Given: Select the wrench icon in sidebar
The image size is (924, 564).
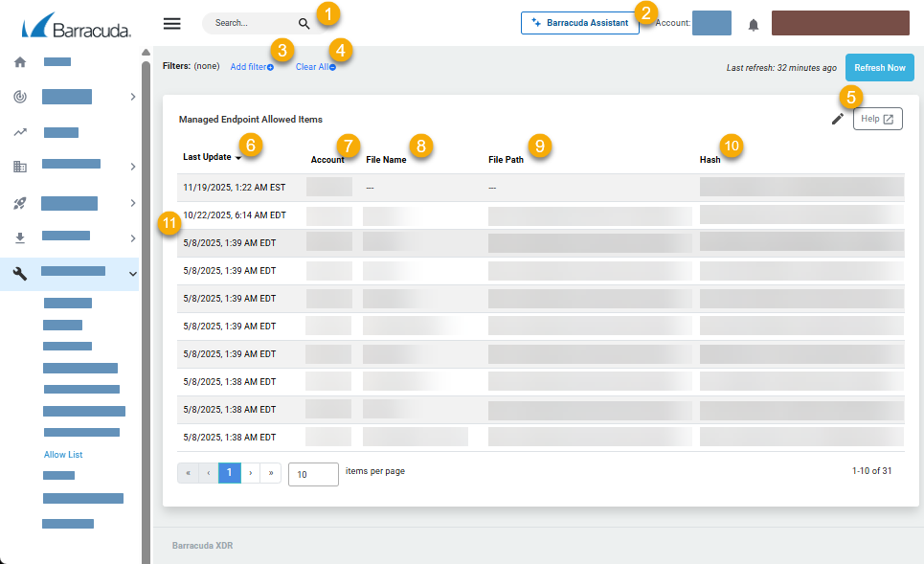Looking at the screenshot, I should click(20, 274).
